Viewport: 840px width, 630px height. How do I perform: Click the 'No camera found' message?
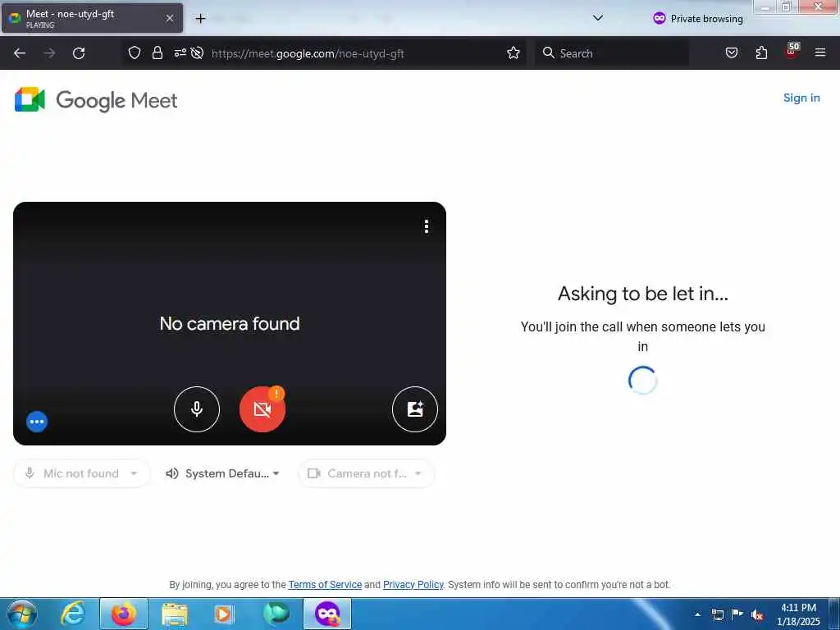[230, 323]
